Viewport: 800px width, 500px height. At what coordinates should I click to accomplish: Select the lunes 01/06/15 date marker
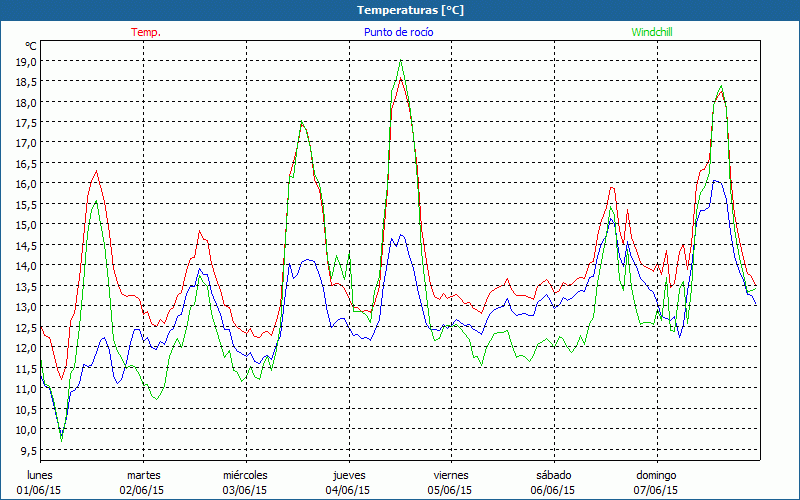(40, 482)
